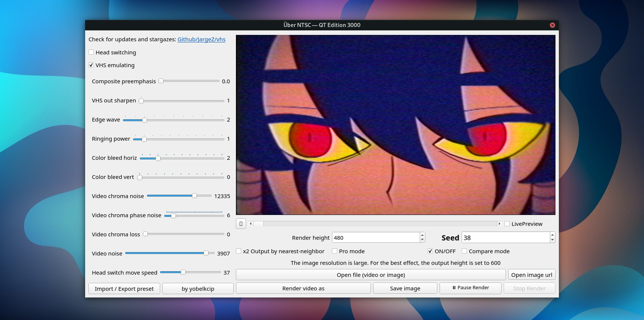Click the frame position scrollbar track
This screenshot has width=644, height=320.
(375, 224)
